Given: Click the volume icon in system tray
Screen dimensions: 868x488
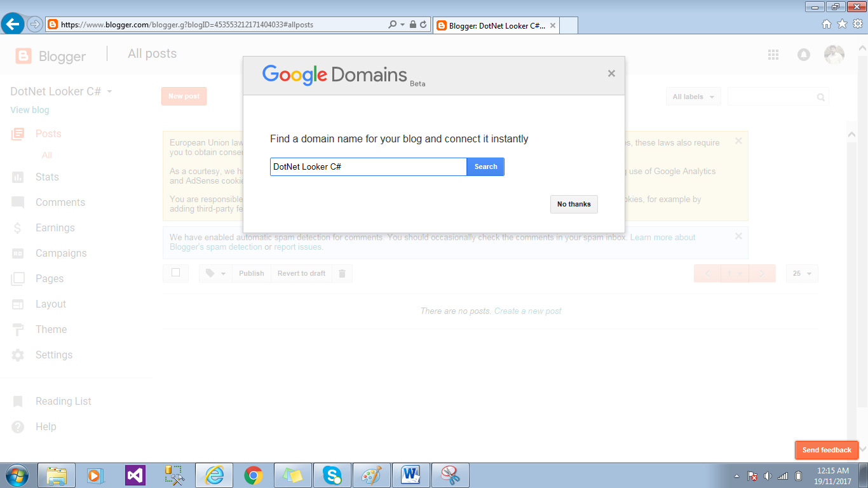Looking at the screenshot, I should point(768,476).
